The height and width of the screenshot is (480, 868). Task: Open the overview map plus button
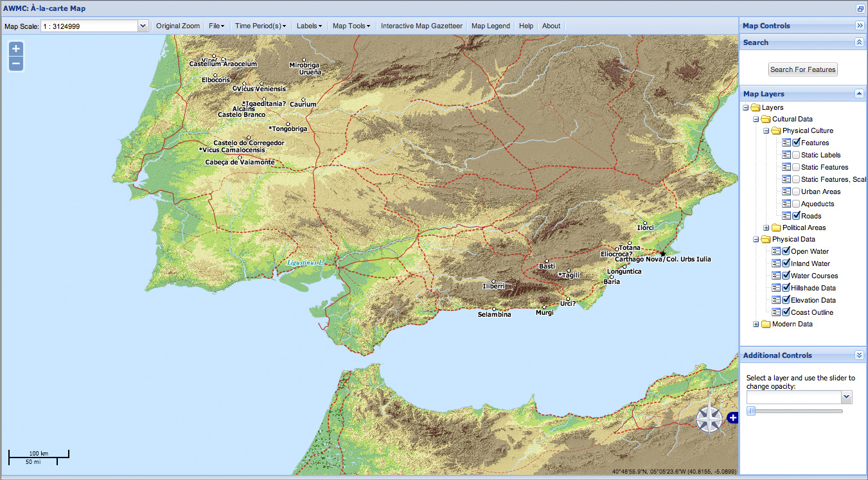(x=732, y=418)
